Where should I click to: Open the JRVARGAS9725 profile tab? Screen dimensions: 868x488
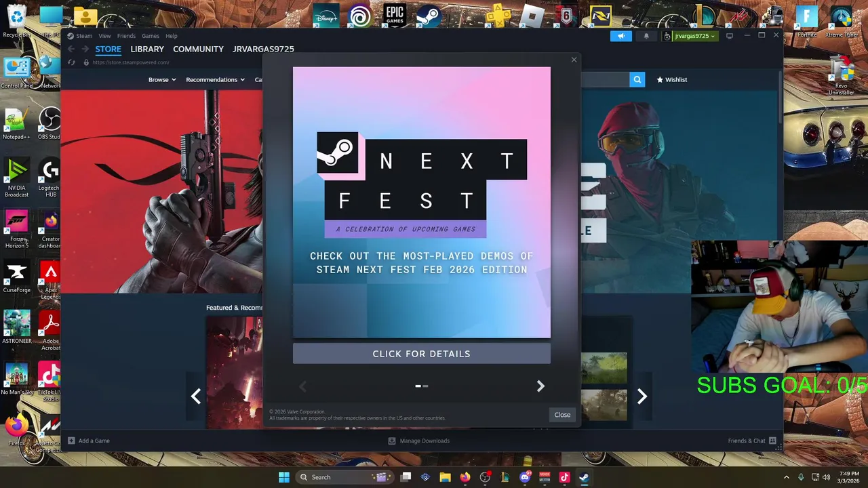click(263, 49)
